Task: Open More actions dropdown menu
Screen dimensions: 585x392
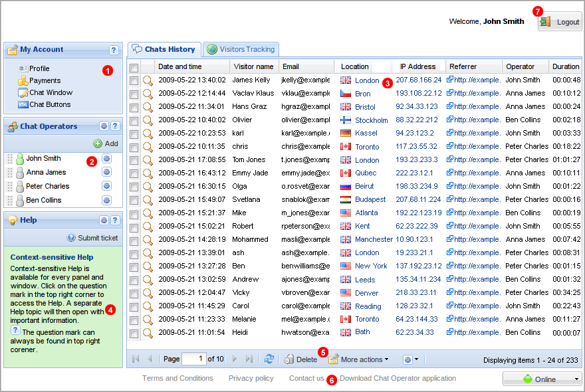Action: tap(358, 359)
